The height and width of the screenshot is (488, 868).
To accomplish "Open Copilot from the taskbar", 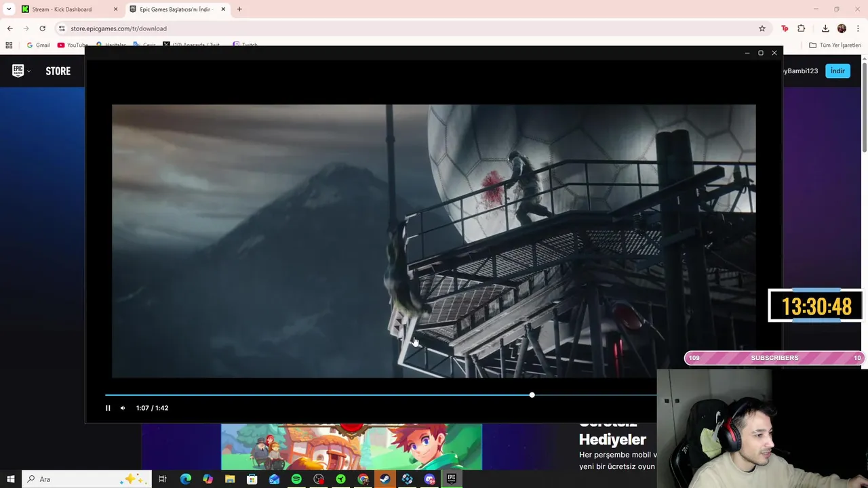I will (208, 479).
